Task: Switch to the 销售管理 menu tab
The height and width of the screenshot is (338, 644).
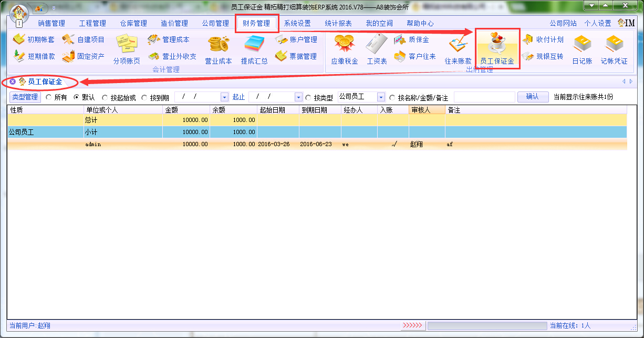Action: tap(51, 23)
